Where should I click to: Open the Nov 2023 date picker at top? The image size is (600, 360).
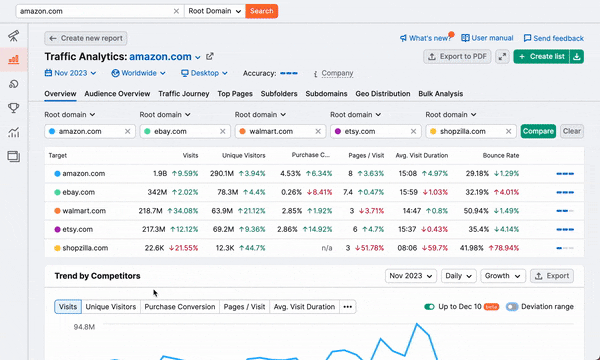[70, 73]
